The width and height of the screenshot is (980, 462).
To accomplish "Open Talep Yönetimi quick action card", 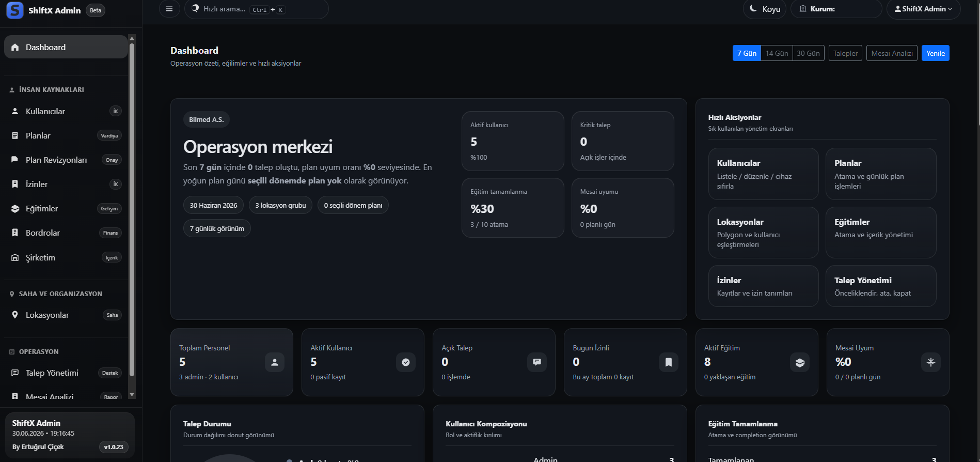I will point(881,286).
